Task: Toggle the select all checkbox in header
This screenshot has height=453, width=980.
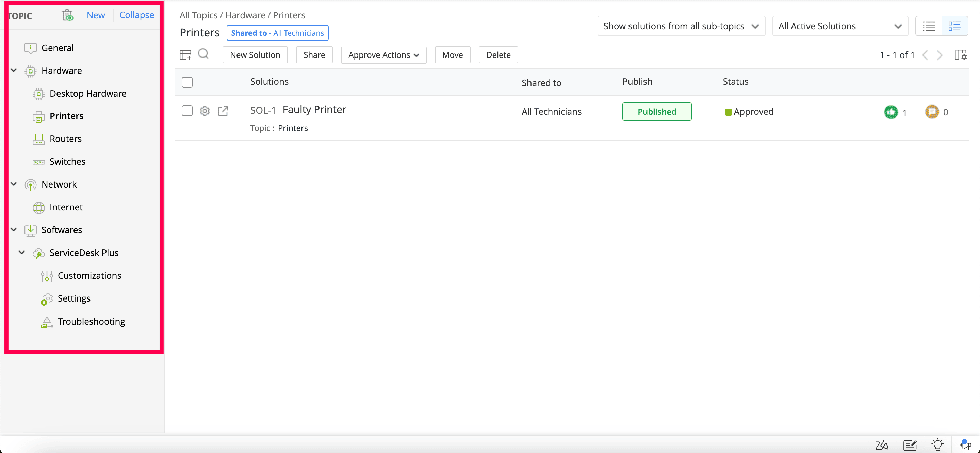Action: tap(187, 82)
